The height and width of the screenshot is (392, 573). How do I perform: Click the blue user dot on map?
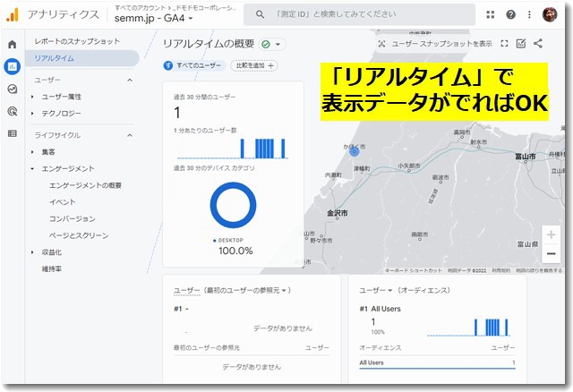click(355, 151)
